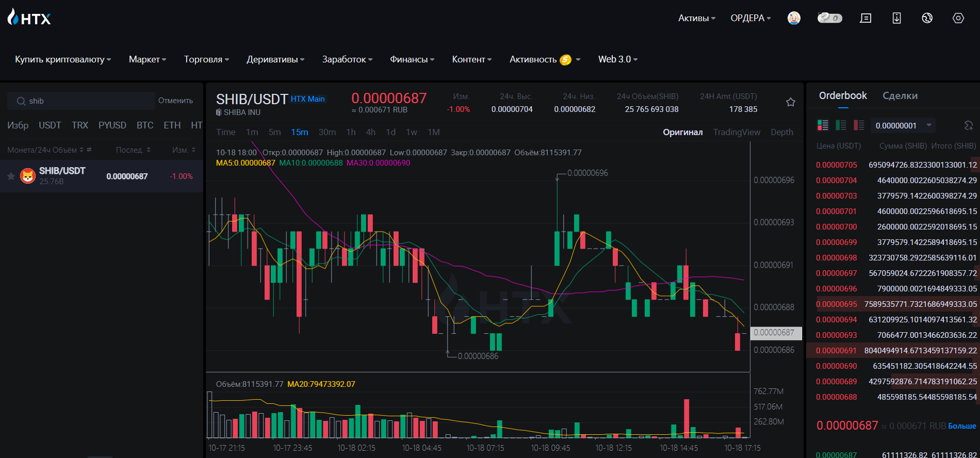The width and height of the screenshot is (980, 458).
Task: Set chart interval to 30m
Action: [x=327, y=133]
